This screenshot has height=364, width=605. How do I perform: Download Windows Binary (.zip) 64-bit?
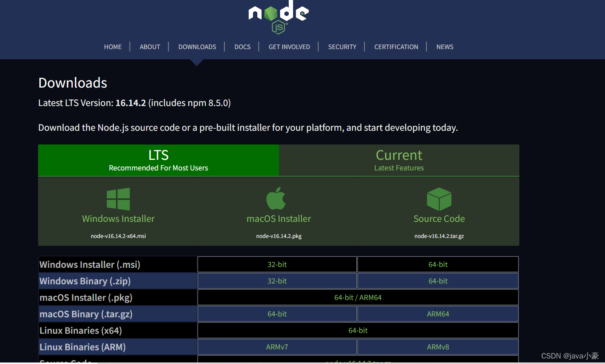click(438, 281)
